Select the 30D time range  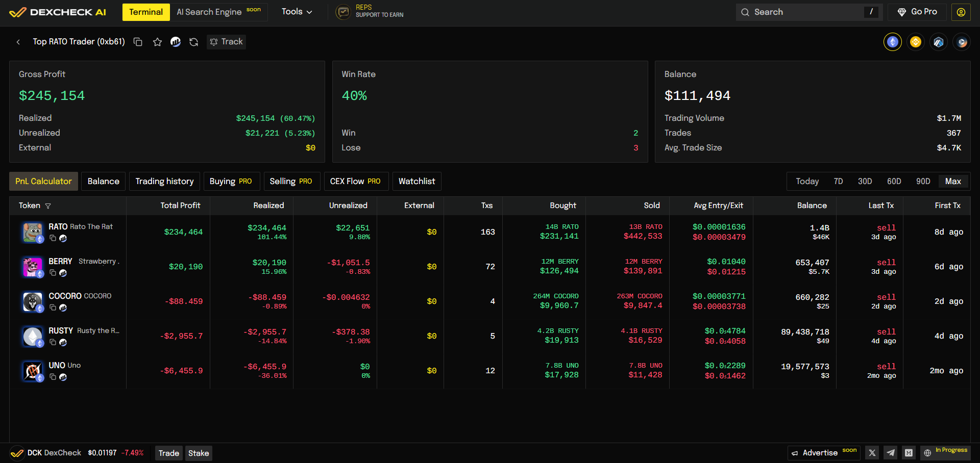pos(865,182)
